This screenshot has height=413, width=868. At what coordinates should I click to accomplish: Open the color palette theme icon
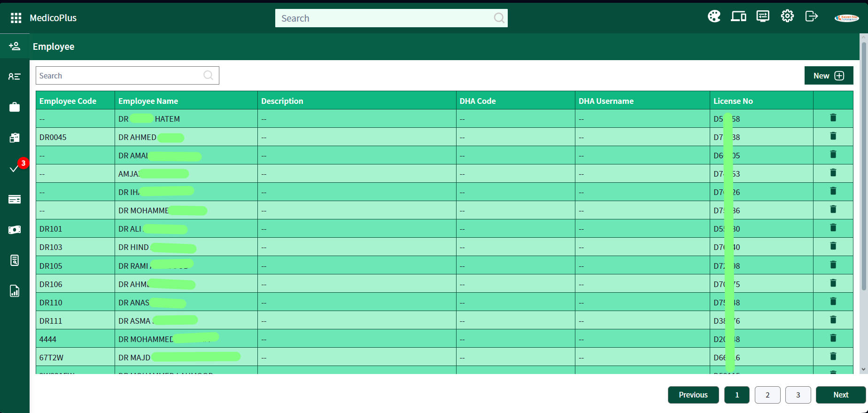714,16
